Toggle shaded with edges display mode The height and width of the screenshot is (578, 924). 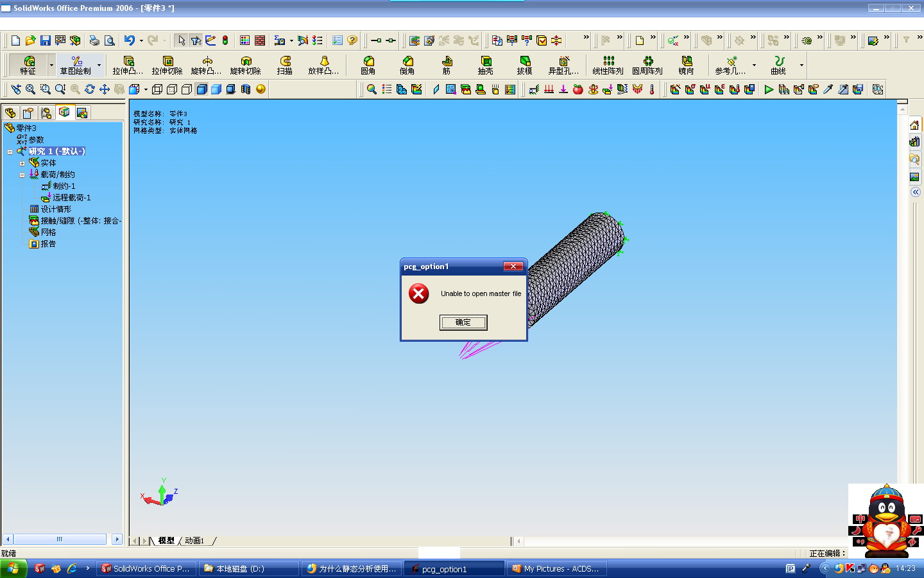click(201, 89)
